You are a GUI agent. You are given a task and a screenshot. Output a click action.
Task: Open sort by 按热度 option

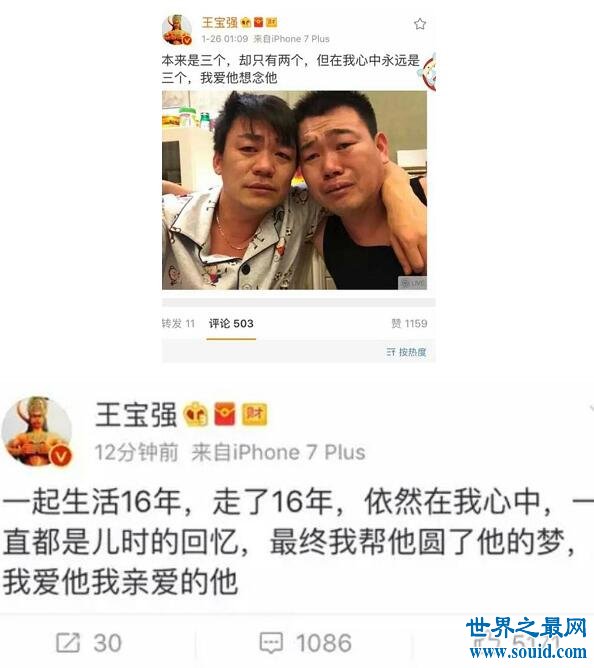click(x=407, y=352)
